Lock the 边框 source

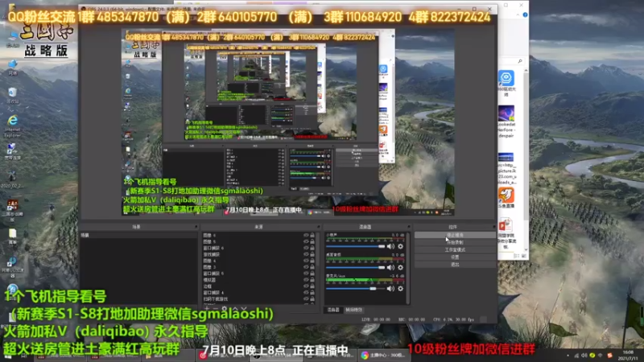click(x=312, y=286)
